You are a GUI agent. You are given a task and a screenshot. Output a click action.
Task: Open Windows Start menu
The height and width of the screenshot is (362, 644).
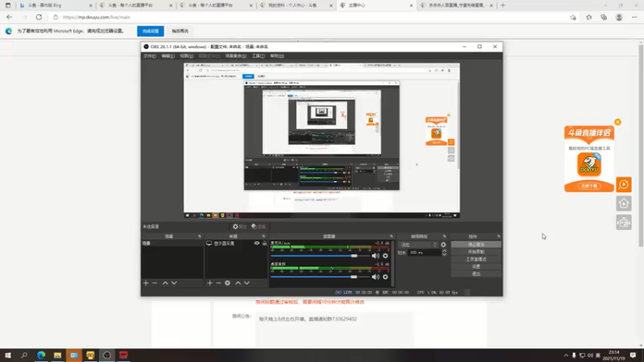[x=8, y=356]
